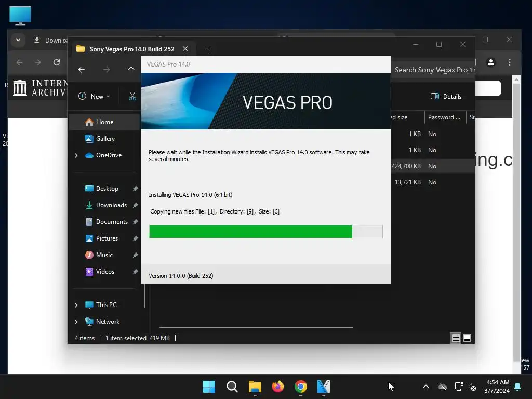Open the Videos quick access folder
Viewport: 532px width, 399px height.
(x=105, y=271)
